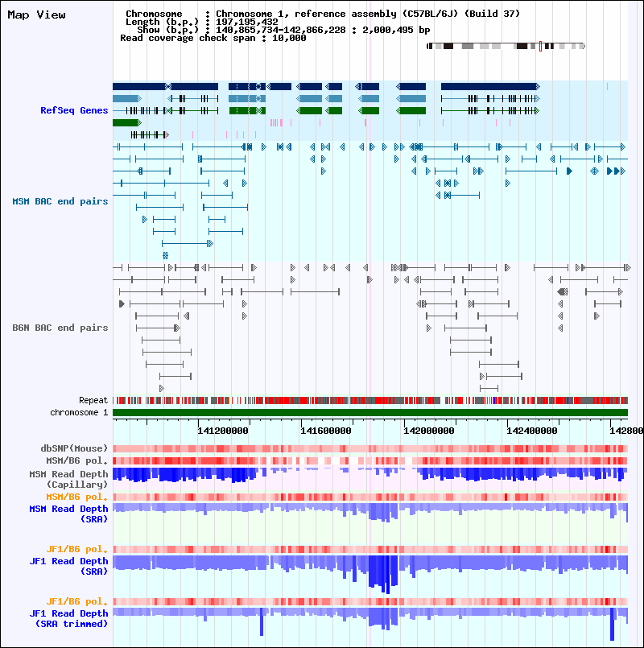The width and height of the screenshot is (644, 648).
Task: Click the green chromosome 1 bar
Action: click(x=370, y=412)
